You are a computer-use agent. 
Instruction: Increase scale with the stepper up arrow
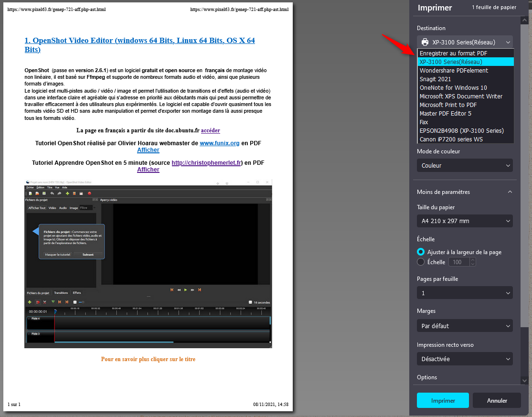[x=473, y=260]
